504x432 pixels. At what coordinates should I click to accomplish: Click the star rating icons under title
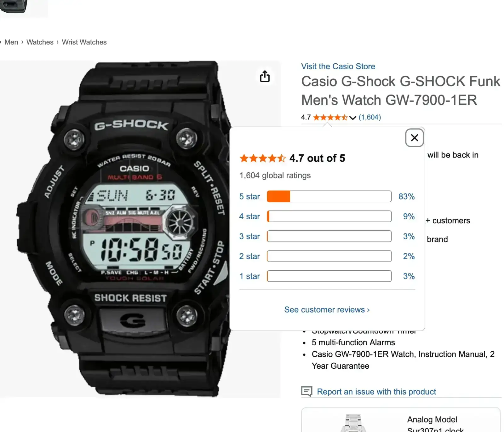pos(330,118)
